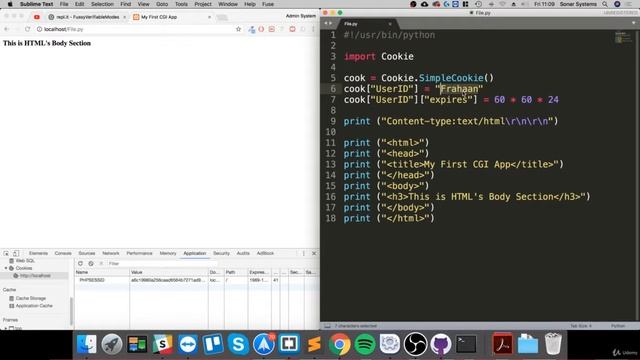The height and width of the screenshot is (360, 640).
Task: Open the Finder icon in the dock
Action: pos(87,344)
